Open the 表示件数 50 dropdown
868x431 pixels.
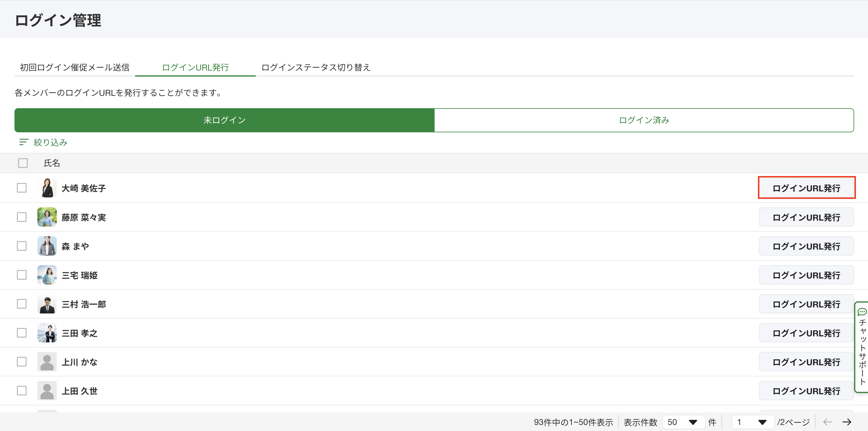pos(683,422)
